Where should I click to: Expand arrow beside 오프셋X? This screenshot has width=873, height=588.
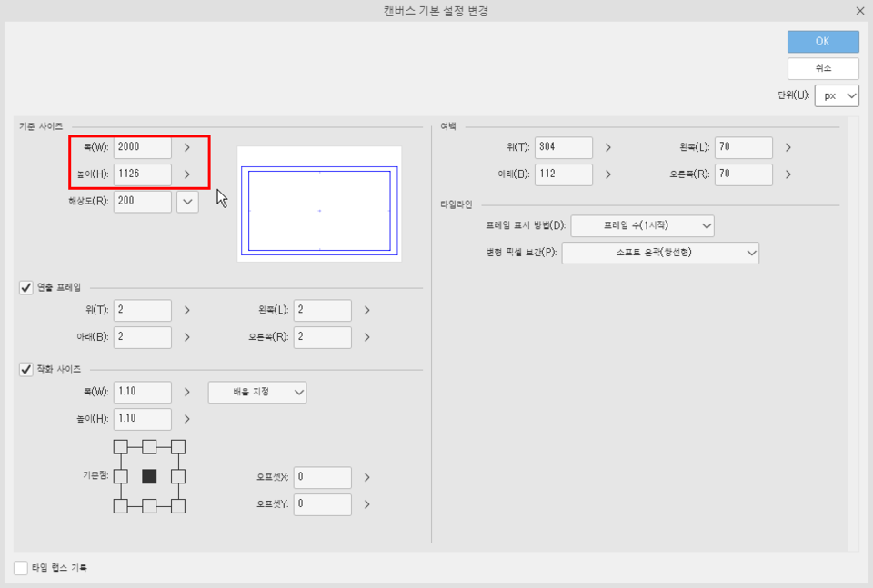366,477
